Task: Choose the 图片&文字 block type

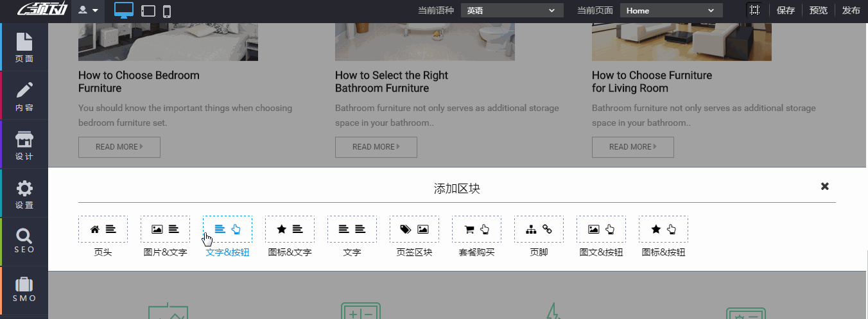Action: [x=165, y=229]
